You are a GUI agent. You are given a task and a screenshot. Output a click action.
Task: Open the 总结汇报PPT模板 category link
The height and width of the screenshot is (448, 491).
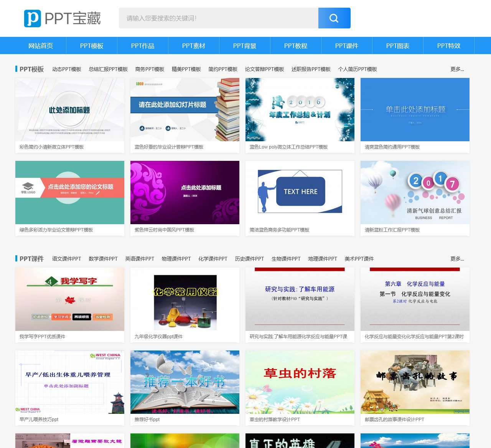pos(108,69)
